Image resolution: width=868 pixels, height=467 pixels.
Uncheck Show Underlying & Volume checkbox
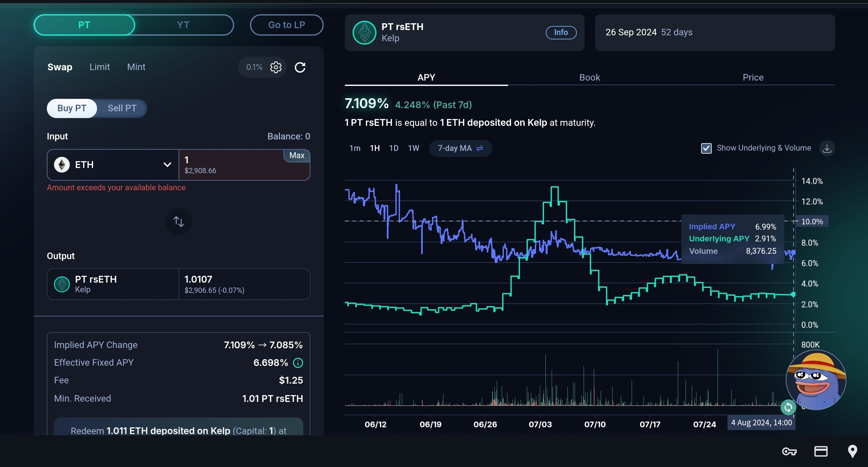706,148
